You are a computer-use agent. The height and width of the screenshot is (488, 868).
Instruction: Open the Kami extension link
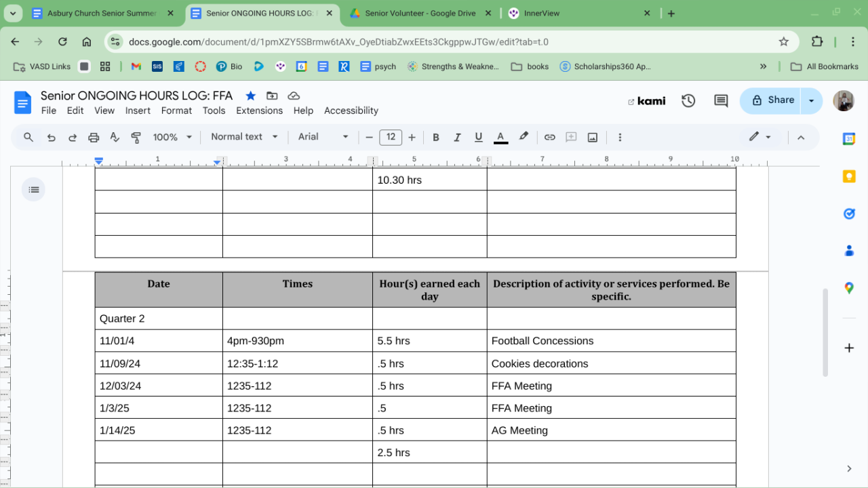pyautogui.click(x=646, y=101)
